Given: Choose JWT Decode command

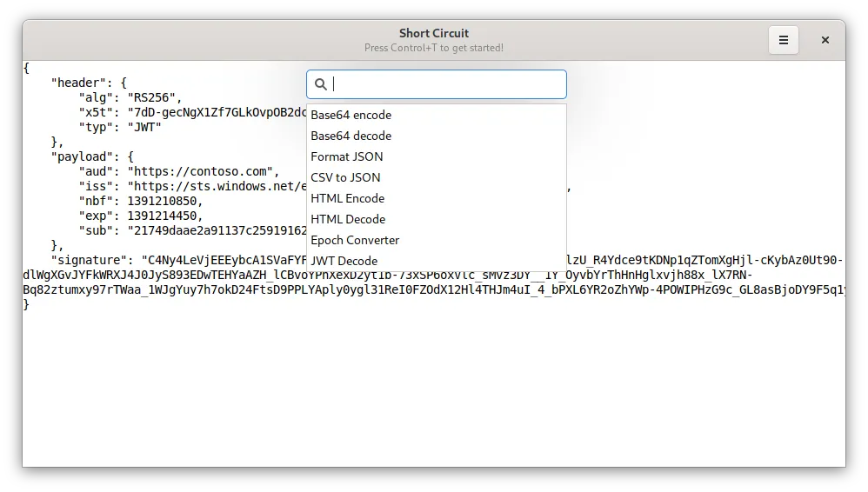Looking at the screenshot, I should tap(437, 262).
